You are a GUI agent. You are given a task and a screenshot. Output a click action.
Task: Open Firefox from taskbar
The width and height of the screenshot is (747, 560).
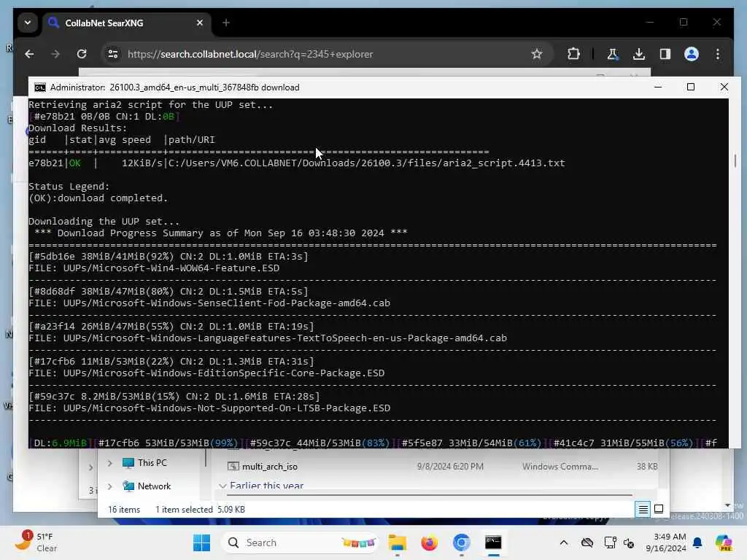(x=429, y=542)
